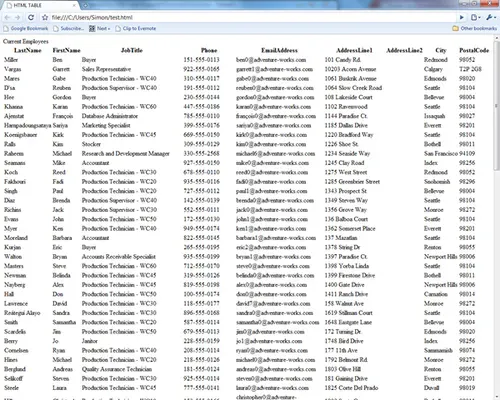Reload the page with refresh icon
Screen dimensions: 500x400
[x=31, y=17]
